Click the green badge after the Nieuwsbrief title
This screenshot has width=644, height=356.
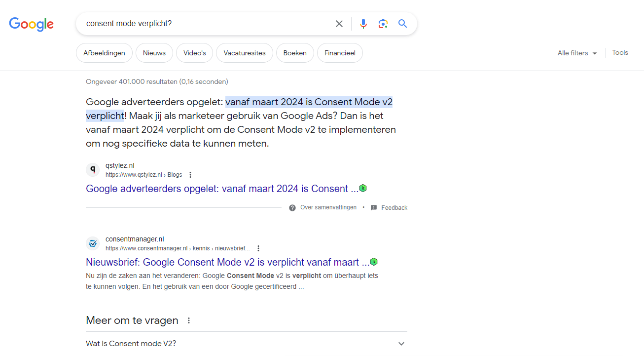[374, 262]
